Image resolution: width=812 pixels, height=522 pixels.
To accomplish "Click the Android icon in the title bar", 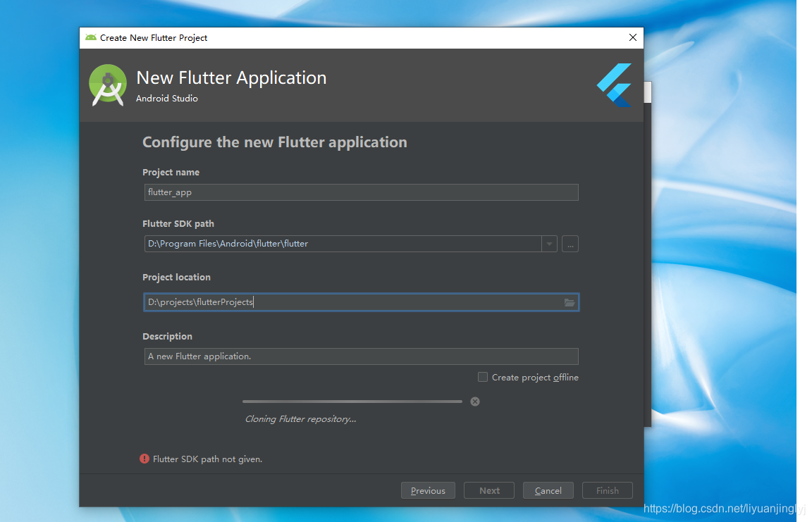I will pyautogui.click(x=91, y=38).
